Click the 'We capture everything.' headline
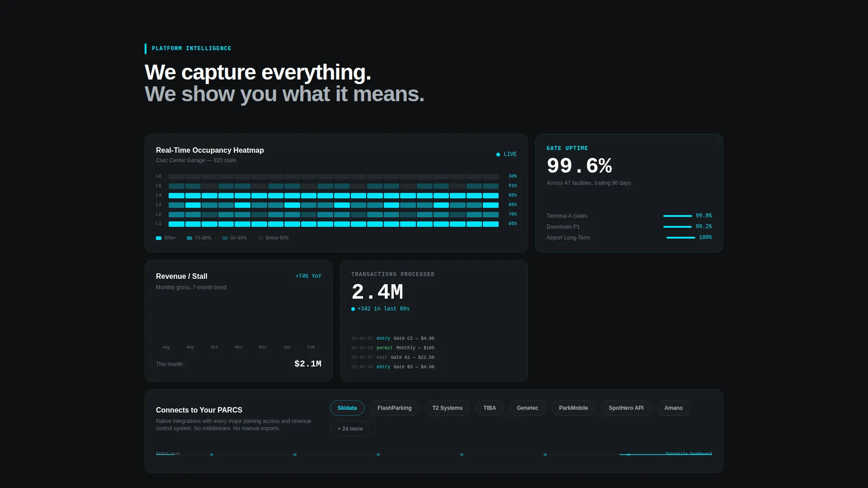 click(258, 72)
